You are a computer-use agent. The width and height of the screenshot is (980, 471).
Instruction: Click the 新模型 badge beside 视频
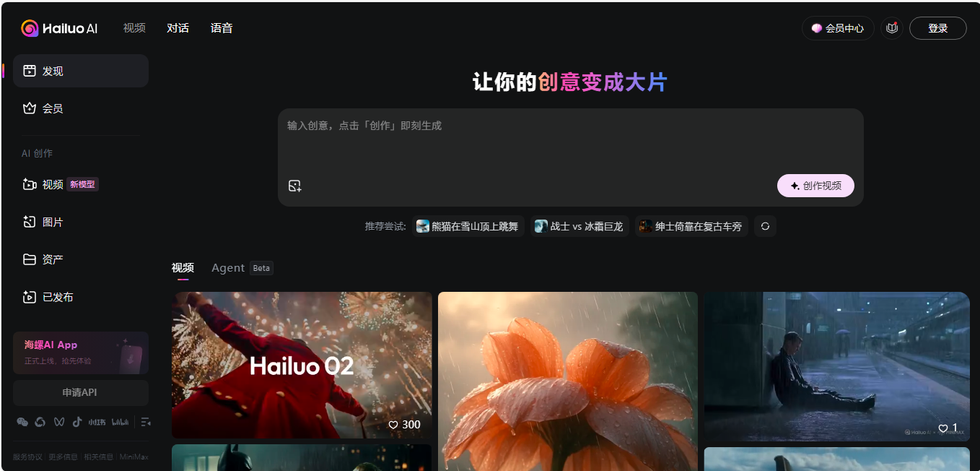82,184
